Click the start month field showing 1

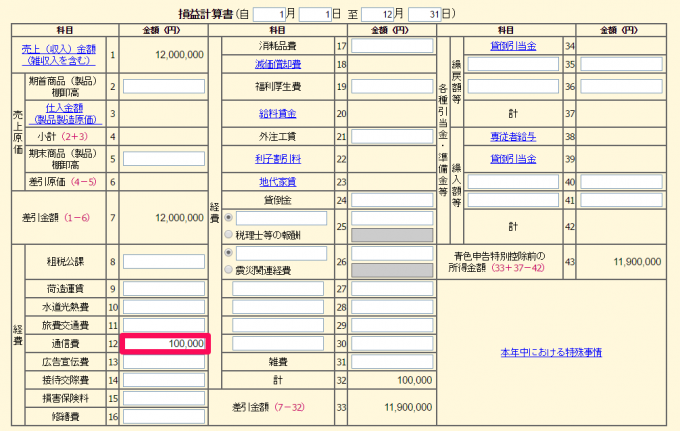pos(269,14)
